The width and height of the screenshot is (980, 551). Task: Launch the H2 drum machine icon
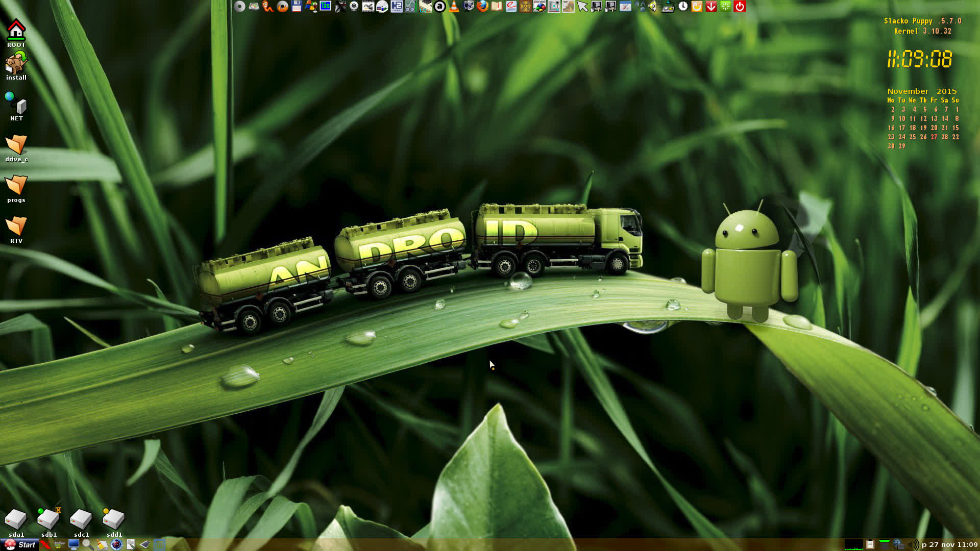397,6
